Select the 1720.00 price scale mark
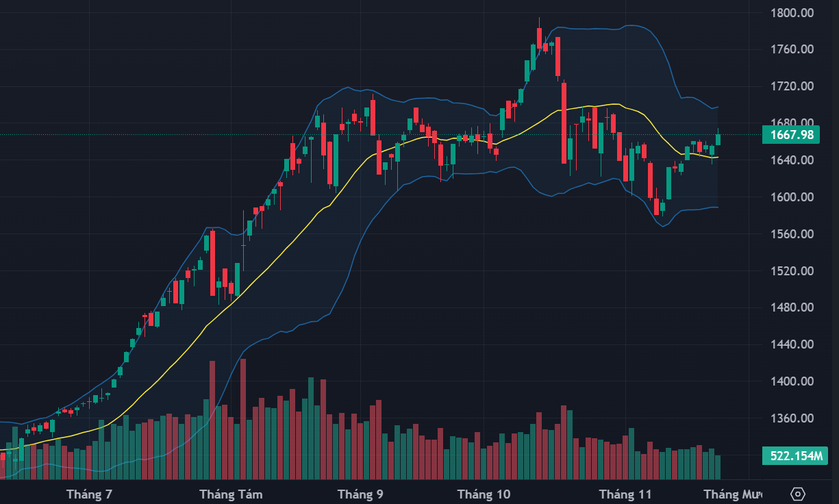This screenshot has width=839, height=504. pyautogui.click(x=792, y=86)
